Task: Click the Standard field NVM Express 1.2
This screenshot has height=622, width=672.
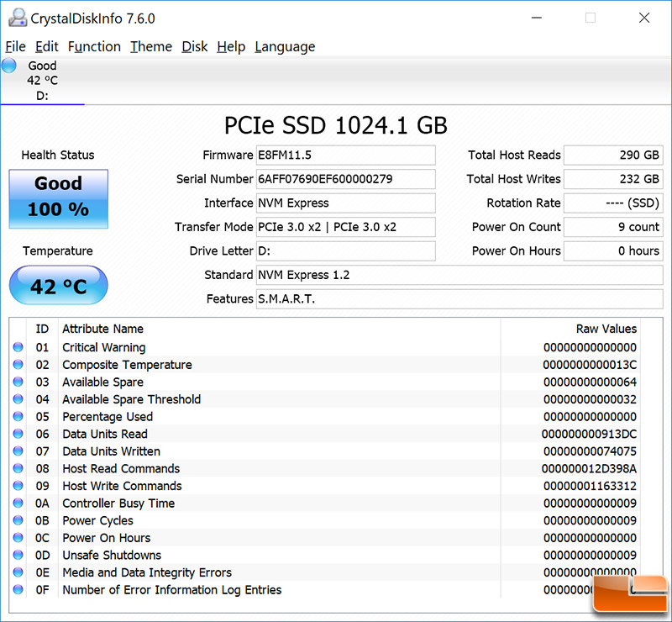Action: pyautogui.click(x=459, y=275)
